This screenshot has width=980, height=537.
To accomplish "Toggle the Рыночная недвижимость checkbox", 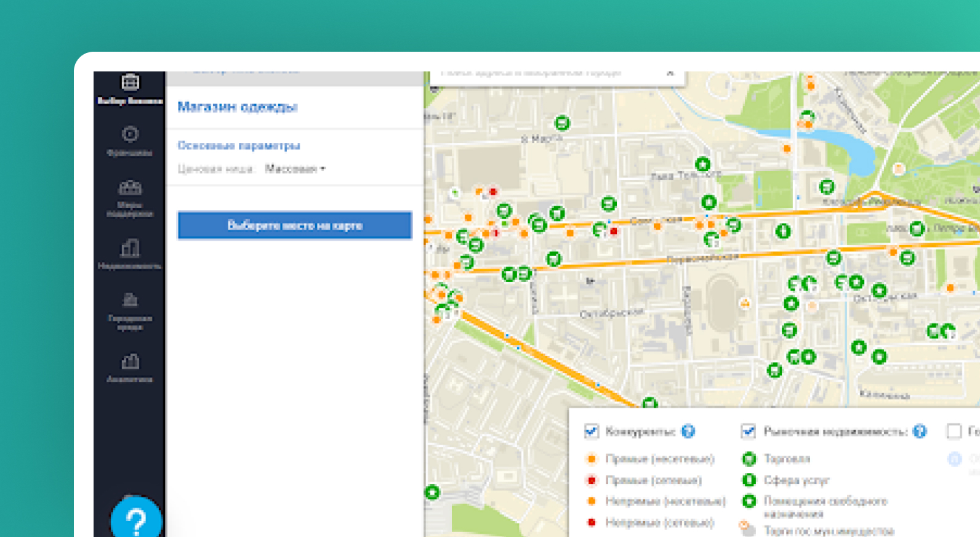I will click(x=749, y=431).
